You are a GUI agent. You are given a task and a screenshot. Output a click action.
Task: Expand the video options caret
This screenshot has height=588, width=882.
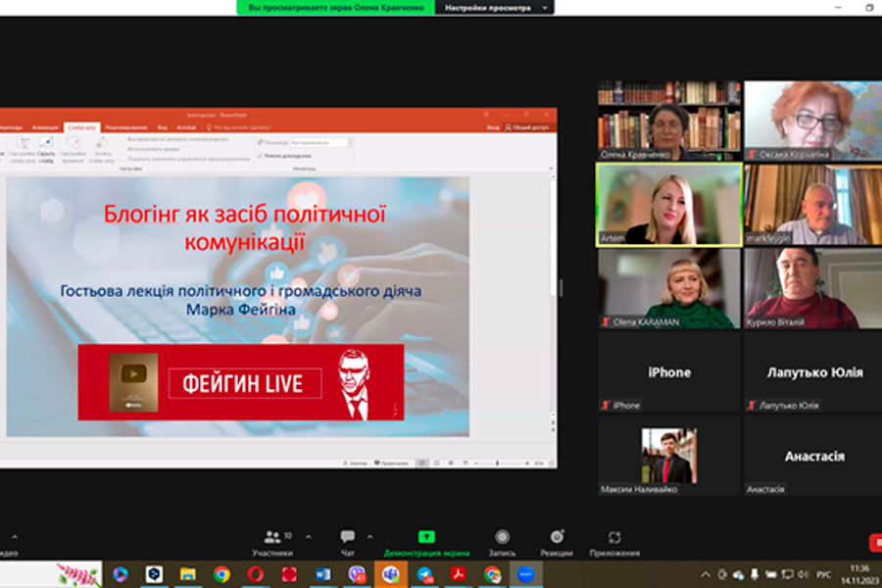(x=15, y=537)
